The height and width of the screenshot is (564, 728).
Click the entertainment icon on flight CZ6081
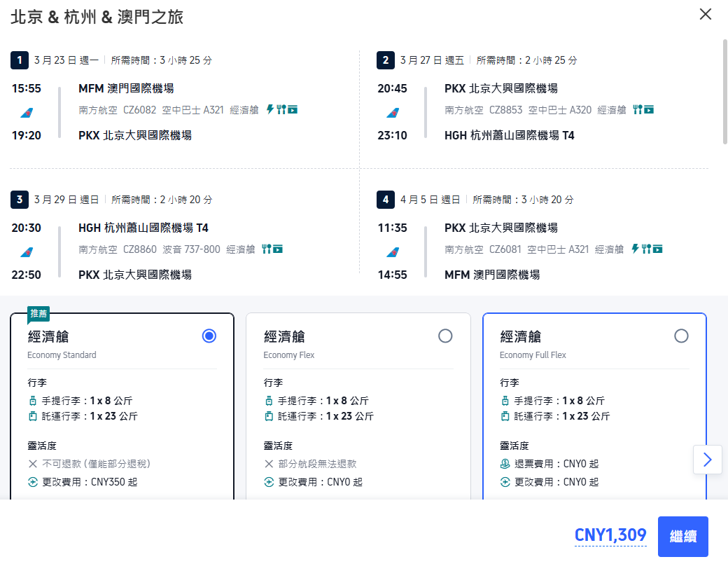point(657,249)
